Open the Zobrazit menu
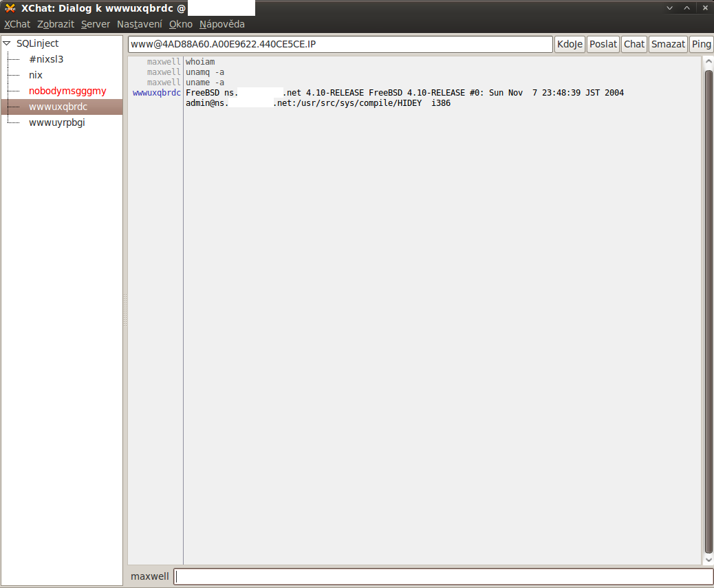 tap(56, 24)
